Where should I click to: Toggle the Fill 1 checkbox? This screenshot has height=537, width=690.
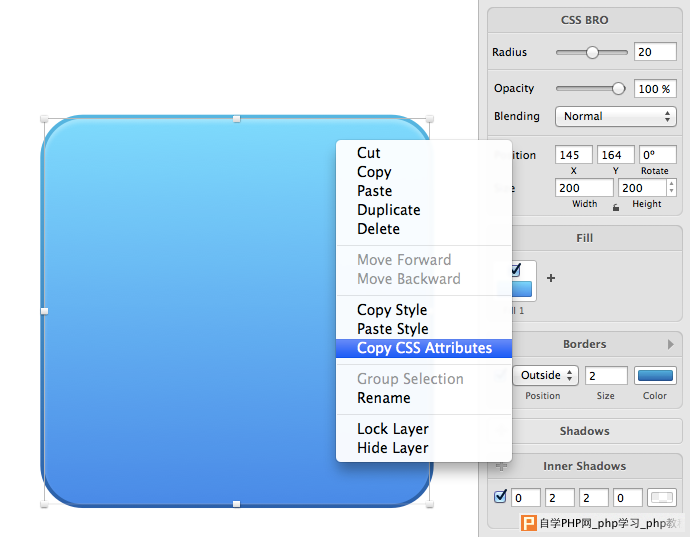click(x=516, y=269)
